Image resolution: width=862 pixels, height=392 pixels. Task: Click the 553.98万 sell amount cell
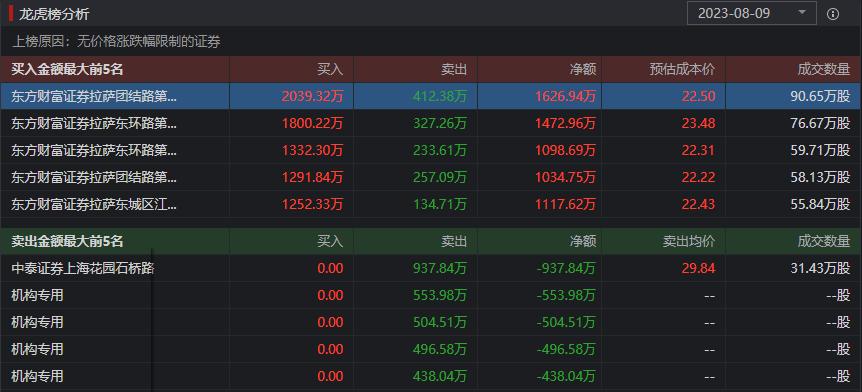[x=440, y=295]
